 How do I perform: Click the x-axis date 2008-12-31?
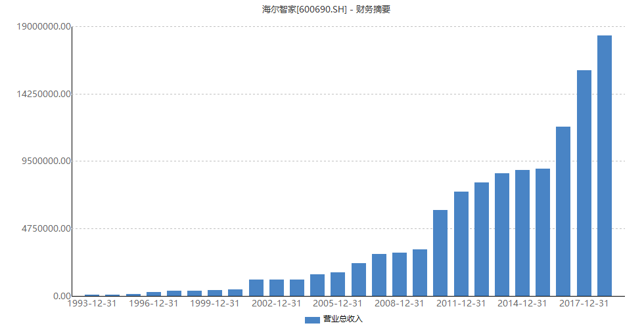click(x=400, y=304)
